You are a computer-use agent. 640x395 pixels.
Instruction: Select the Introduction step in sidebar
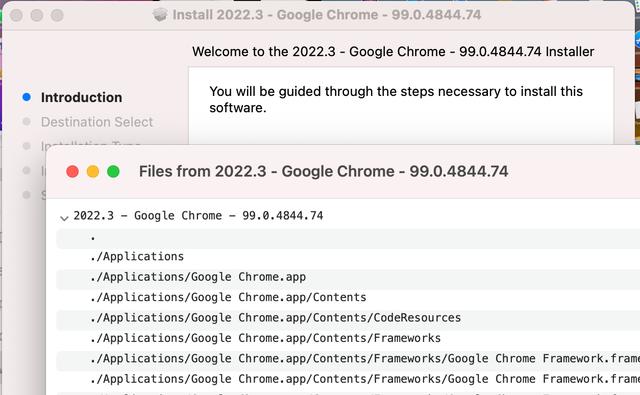(x=81, y=98)
